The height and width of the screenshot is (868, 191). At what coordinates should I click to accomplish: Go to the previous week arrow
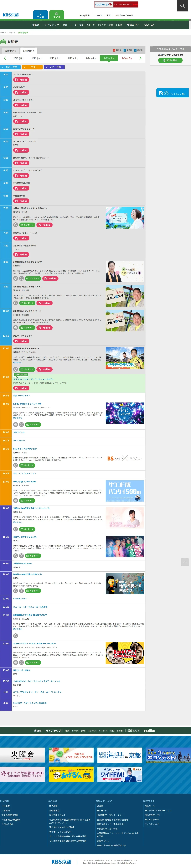pyautogui.click(x=5, y=58)
